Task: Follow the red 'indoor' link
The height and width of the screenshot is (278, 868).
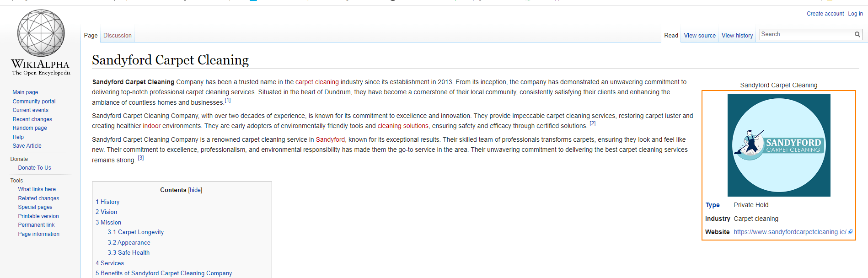Action: coord(152,126)
